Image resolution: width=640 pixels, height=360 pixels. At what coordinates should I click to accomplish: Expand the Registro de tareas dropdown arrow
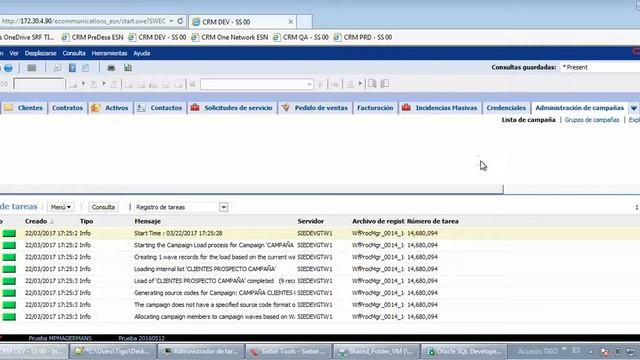tap(223, 207)
